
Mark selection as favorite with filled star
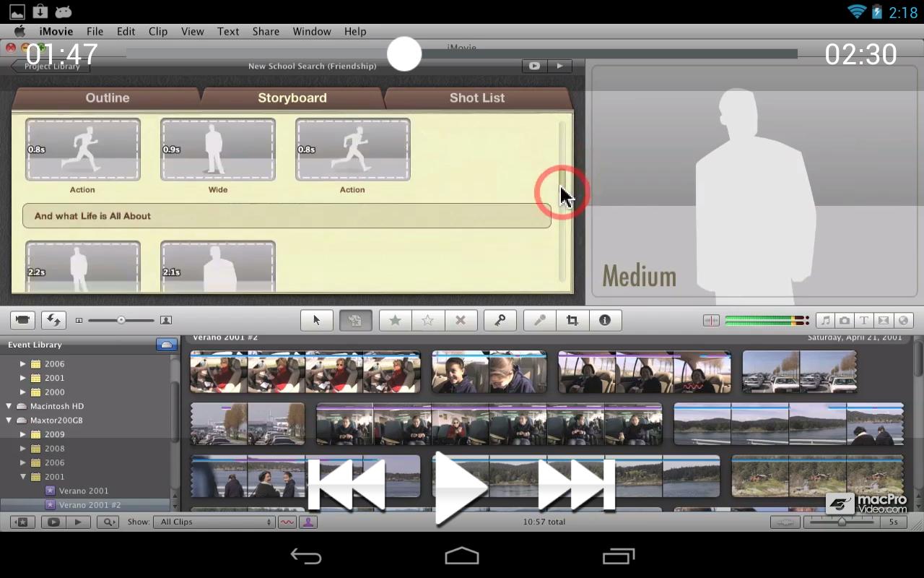pos(395,320)
